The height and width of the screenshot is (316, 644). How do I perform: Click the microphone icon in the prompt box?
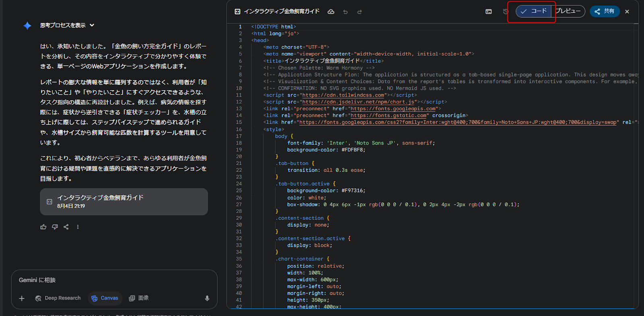[x=207, y=298]
